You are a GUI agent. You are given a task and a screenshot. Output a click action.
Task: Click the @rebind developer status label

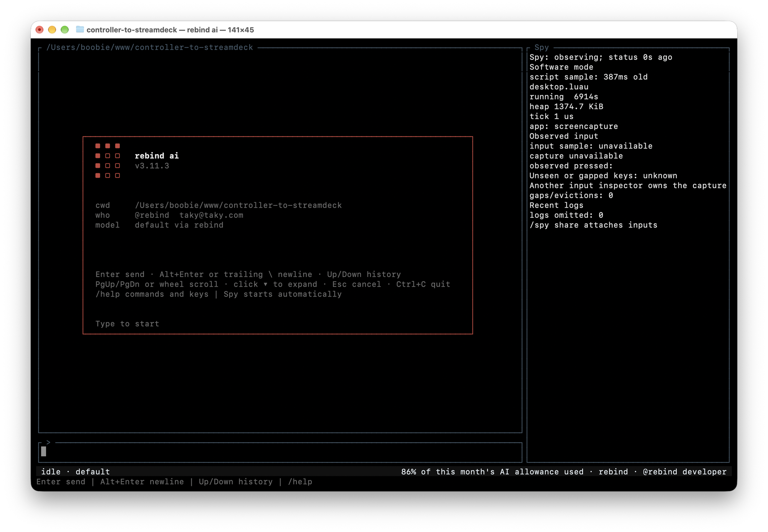(x=685, y=472)
